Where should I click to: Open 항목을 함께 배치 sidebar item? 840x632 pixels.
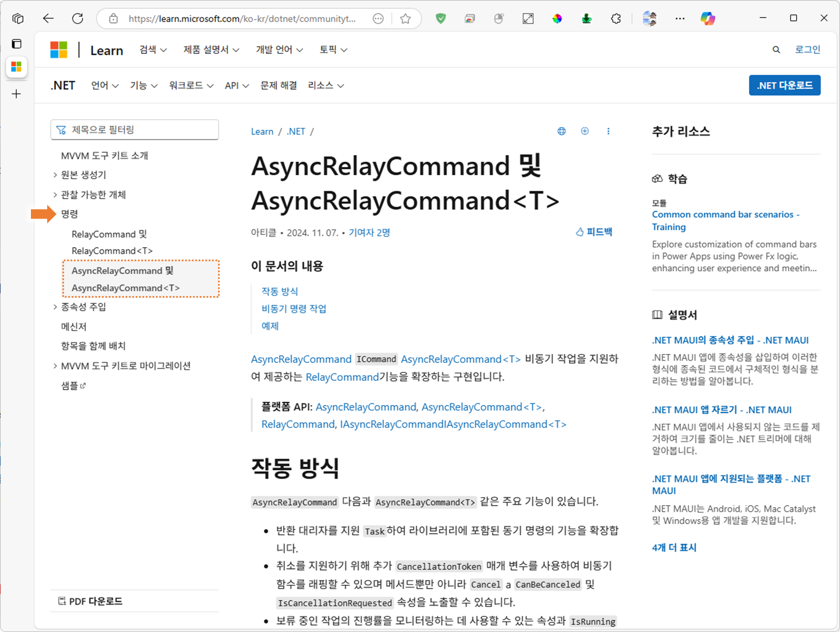click(93, 346)
